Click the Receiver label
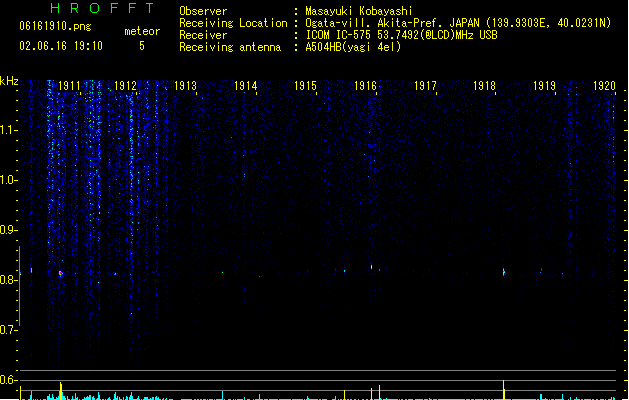 [203, 35]
